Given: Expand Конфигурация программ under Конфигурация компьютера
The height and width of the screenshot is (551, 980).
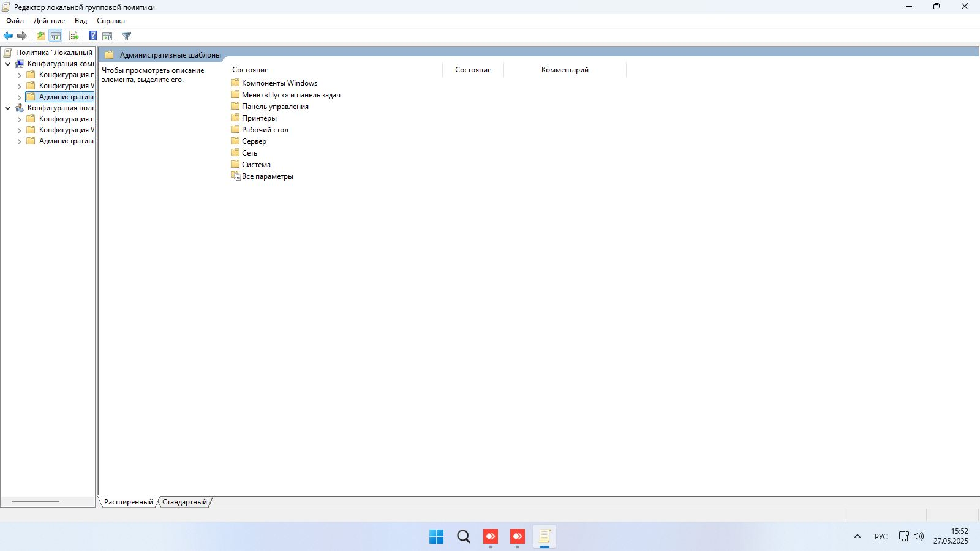Looking at the screenshot, I should coord(19,75).
